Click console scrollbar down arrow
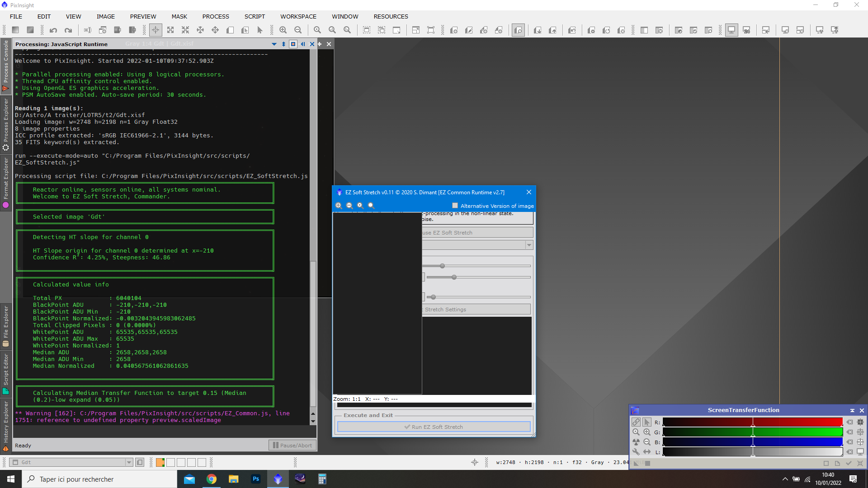The width and height of the screenshot is (868, 488). pyautogui.click(x=313, y=421)
